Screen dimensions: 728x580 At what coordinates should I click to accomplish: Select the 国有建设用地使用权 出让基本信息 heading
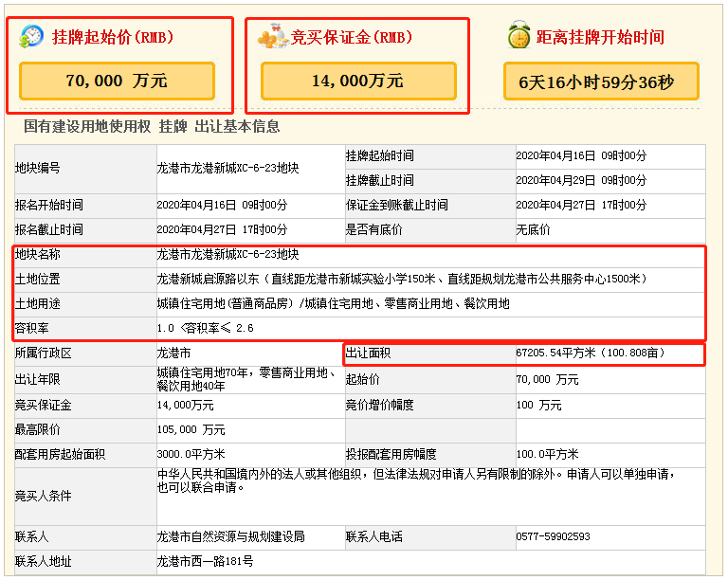tap(152, 127)
